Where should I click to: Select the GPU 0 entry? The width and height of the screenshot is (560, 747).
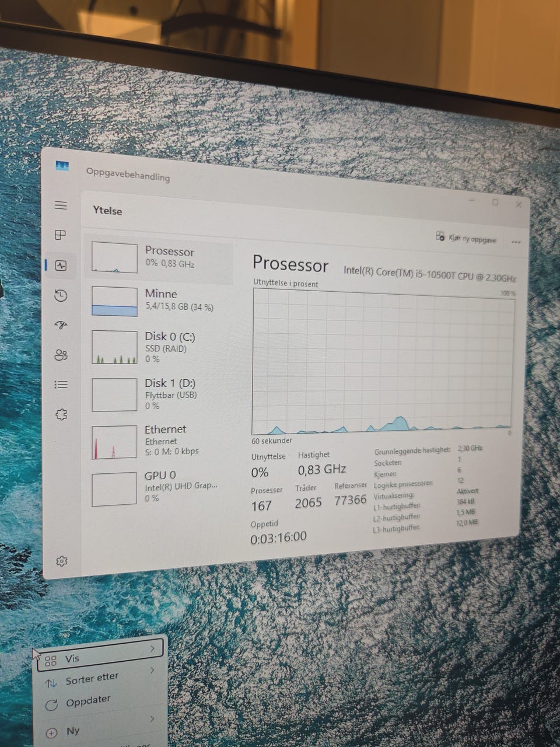coord(158,487)
